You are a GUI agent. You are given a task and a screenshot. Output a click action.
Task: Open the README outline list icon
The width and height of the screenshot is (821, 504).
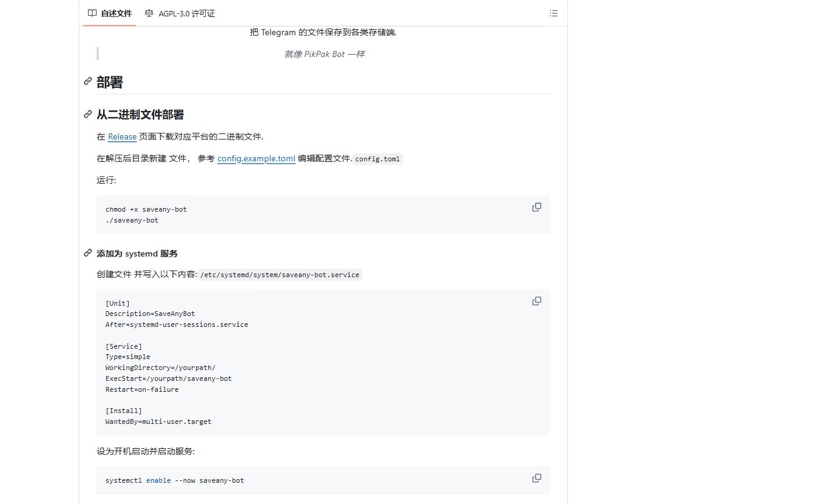[553, 13]
